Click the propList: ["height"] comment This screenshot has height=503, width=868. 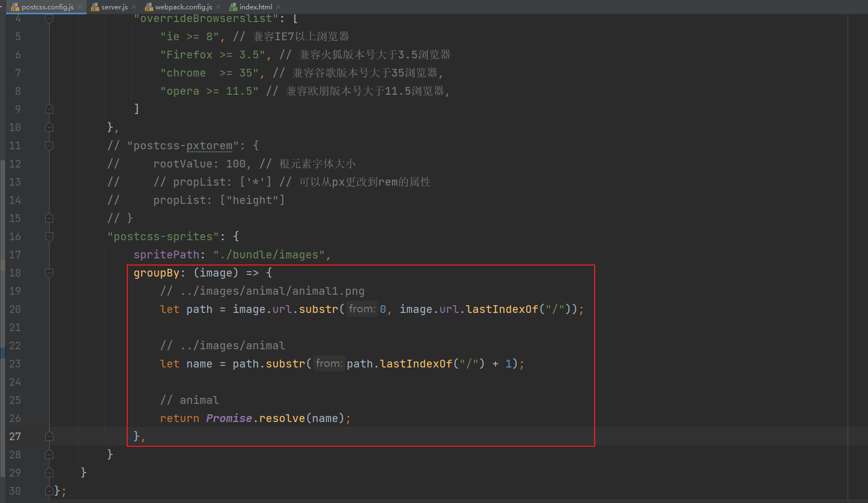click(219, 200)
